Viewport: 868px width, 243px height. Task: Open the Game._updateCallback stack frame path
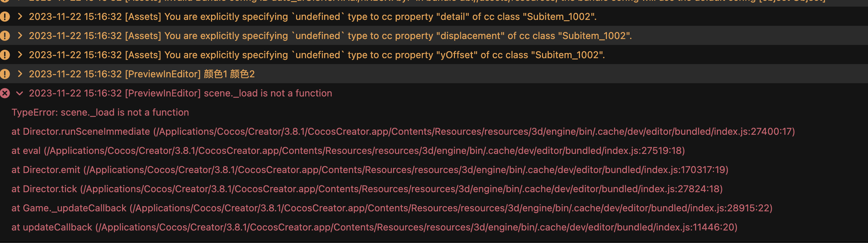coord(392,208)
